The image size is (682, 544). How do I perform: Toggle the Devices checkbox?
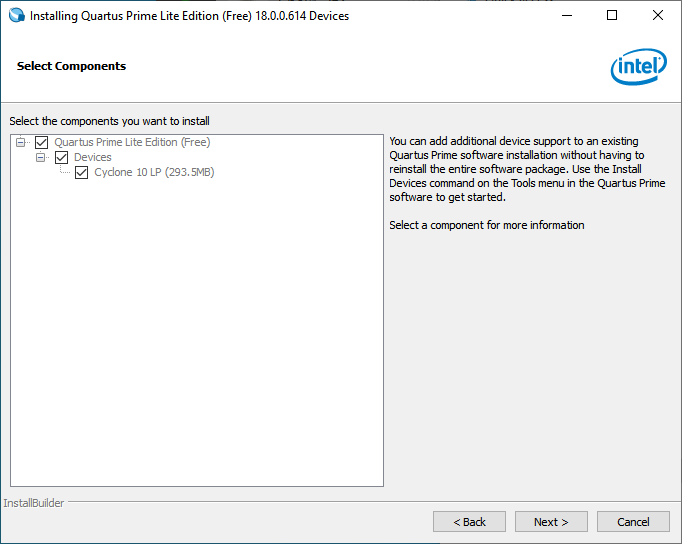pyautogui.click(x=62, y=157)
